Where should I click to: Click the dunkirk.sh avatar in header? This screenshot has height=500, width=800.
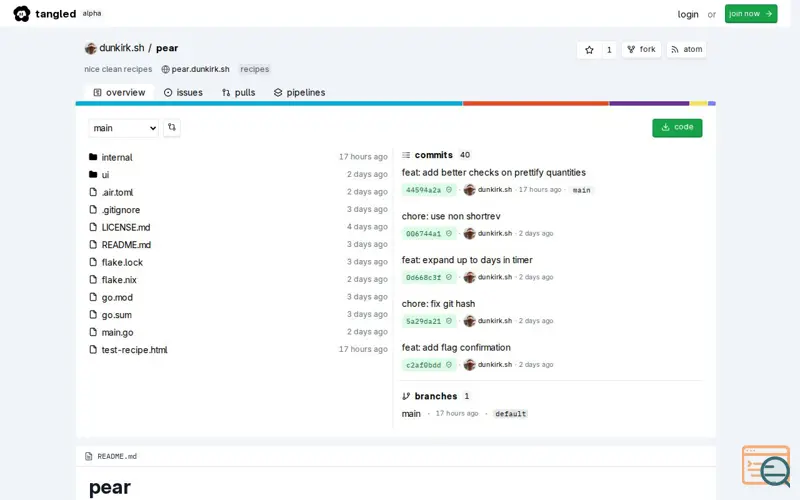90,48
